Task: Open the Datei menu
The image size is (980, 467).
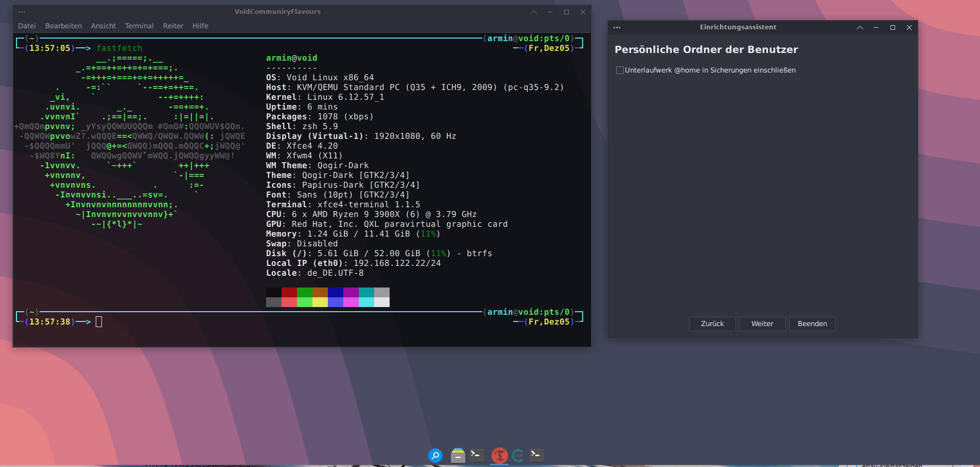Action: click(x=27, y=26)
